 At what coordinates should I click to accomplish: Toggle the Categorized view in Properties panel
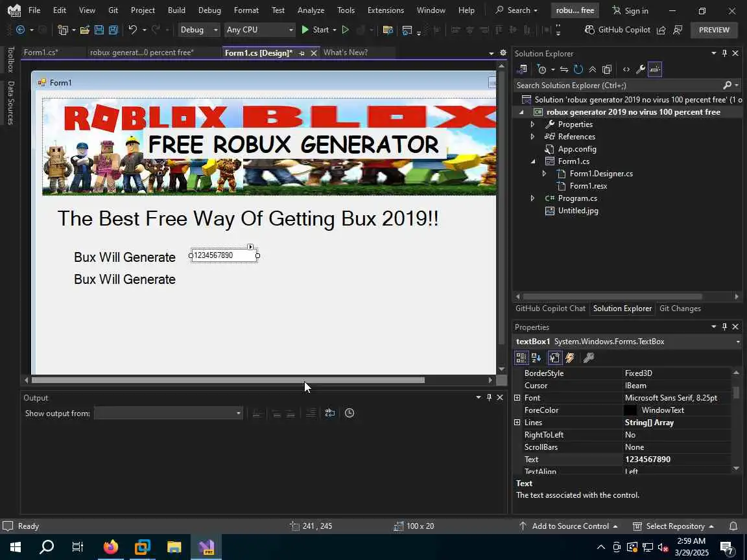(521, 358)
